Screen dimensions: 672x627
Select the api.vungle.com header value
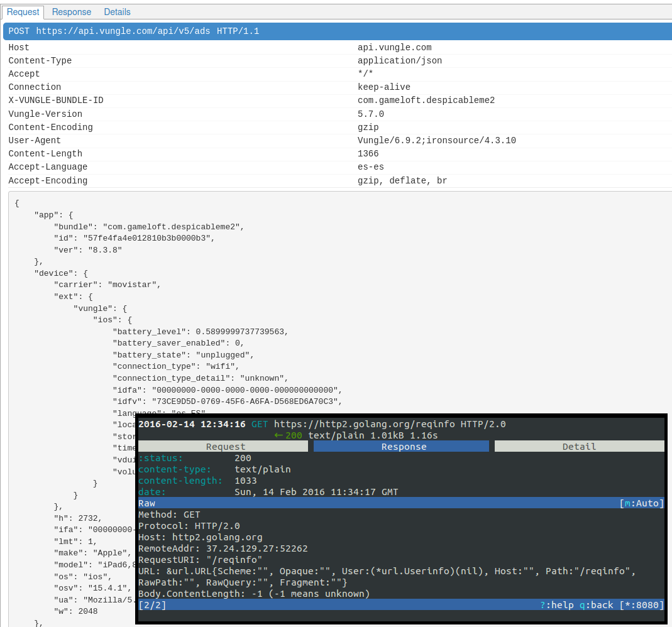[x=395, y=48]
